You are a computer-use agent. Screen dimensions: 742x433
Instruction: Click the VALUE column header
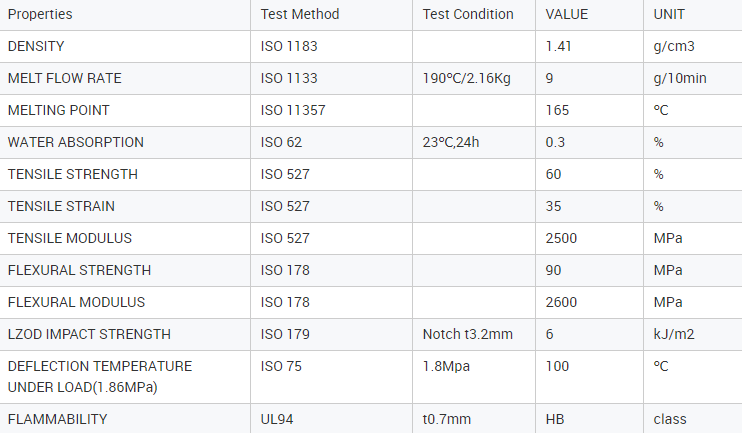pyautogui.click(x=567, y=14)
